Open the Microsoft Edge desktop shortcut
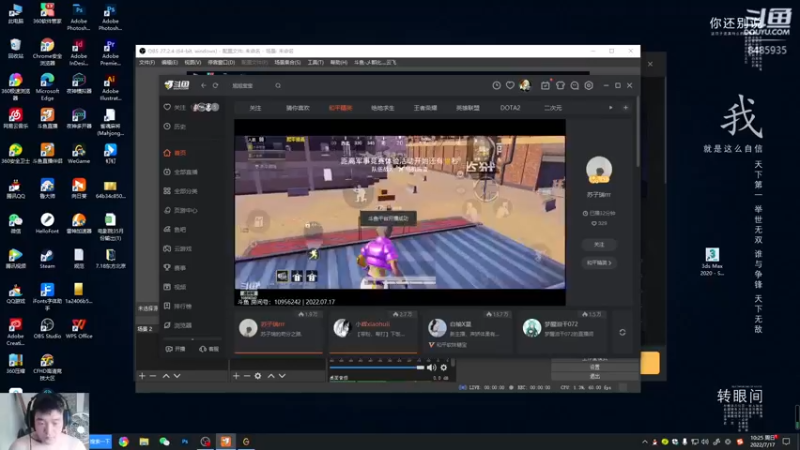Screen dimensions: 800x450 point(47,87)
